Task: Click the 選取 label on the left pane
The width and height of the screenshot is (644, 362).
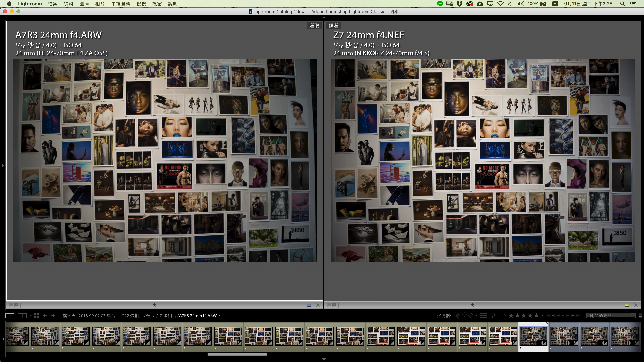Action: click(314, 26)
